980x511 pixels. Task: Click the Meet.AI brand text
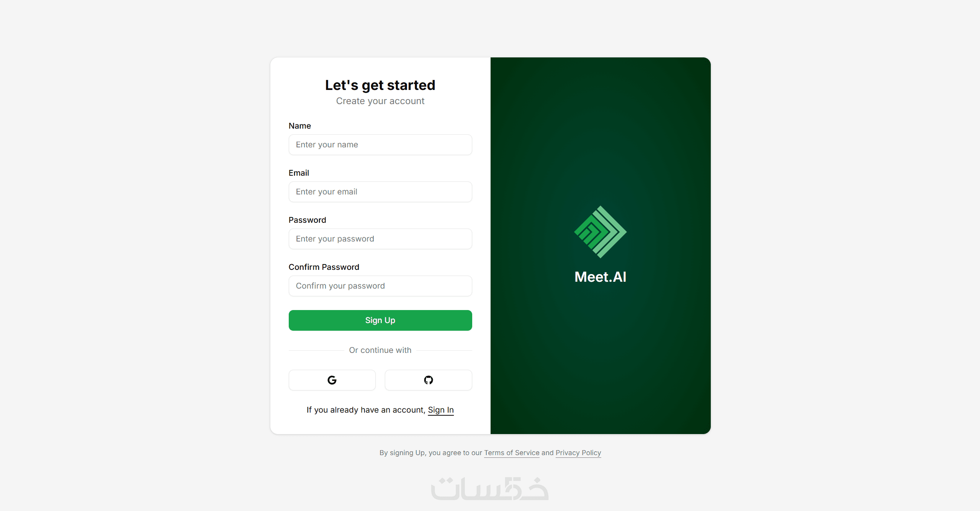600,277
